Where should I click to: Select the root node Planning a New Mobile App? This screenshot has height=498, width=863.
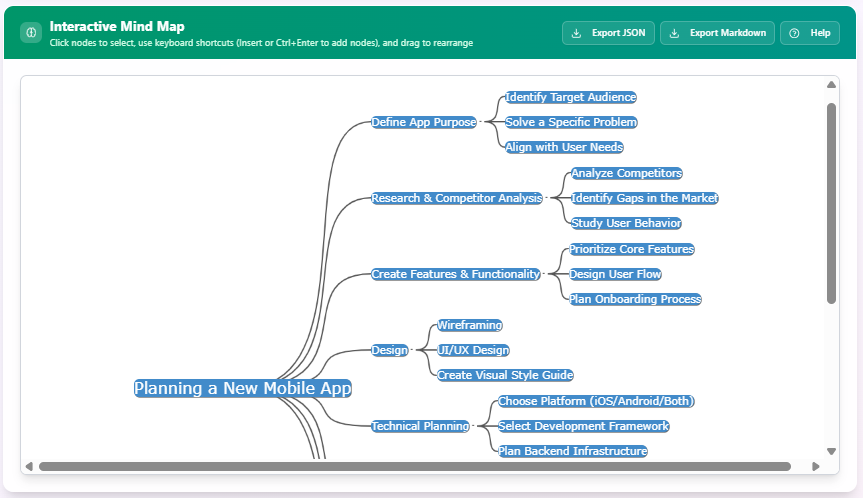coord(243,388)
